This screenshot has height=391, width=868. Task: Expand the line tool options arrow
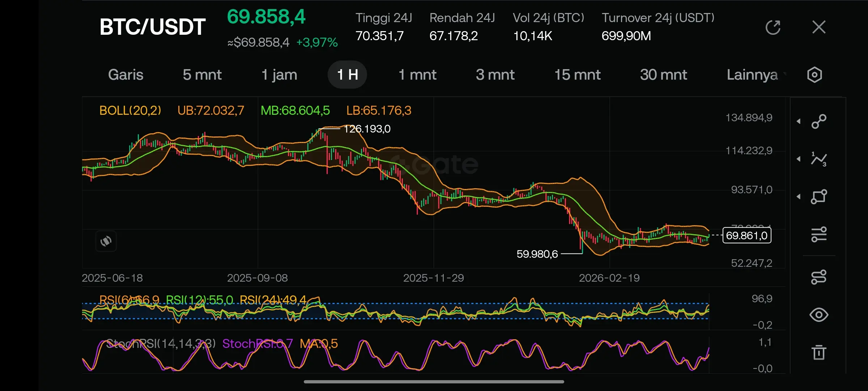tap(799, 121)
